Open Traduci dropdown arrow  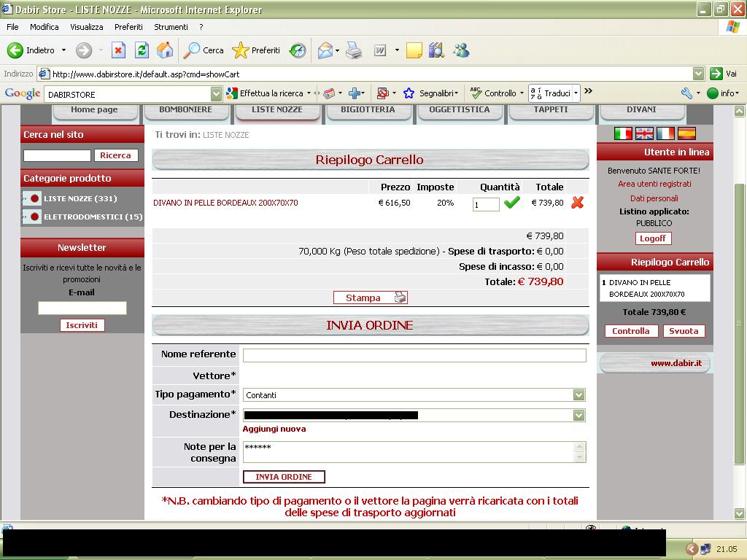pos(576,93)
